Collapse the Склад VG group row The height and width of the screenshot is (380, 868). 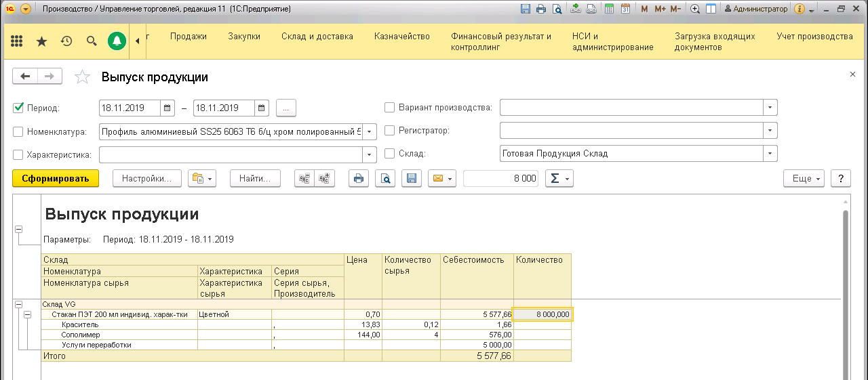(x=18, y=305)
